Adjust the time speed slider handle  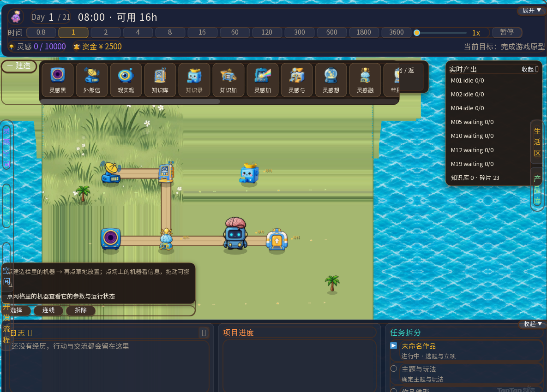(417, 33)
